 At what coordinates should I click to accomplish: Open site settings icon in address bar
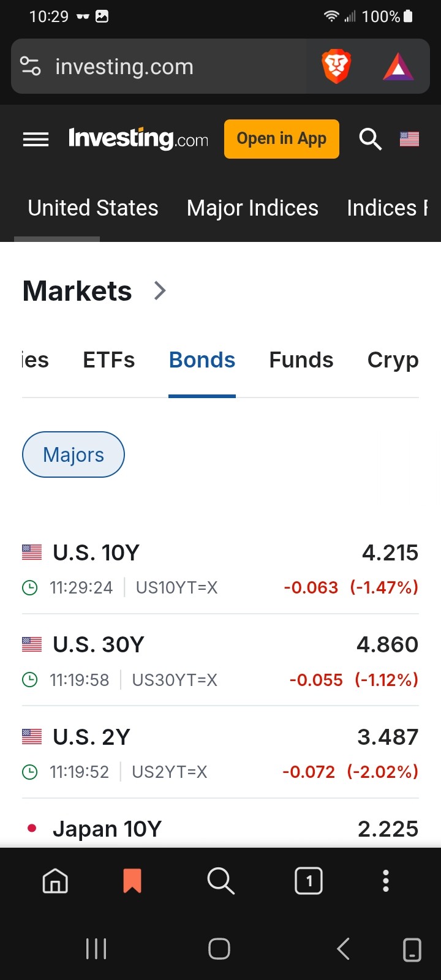pos(31,66)
